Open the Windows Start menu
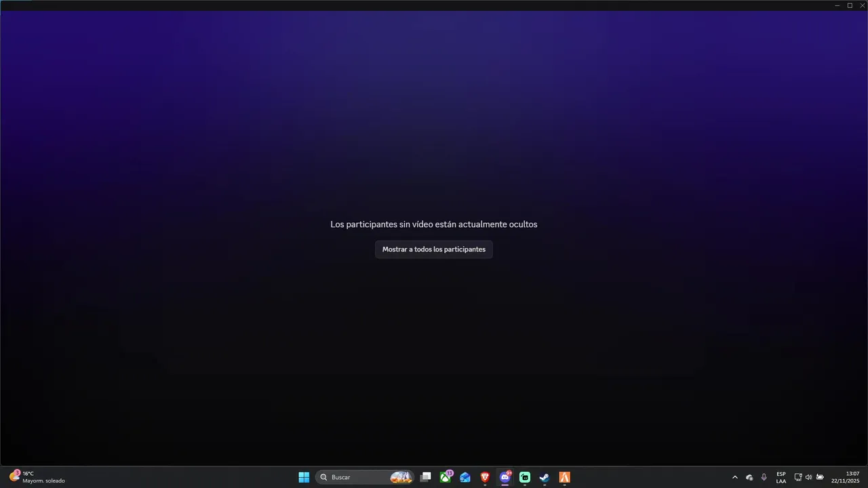The height and width of the screenshot is (488, 868). [304, 477]
